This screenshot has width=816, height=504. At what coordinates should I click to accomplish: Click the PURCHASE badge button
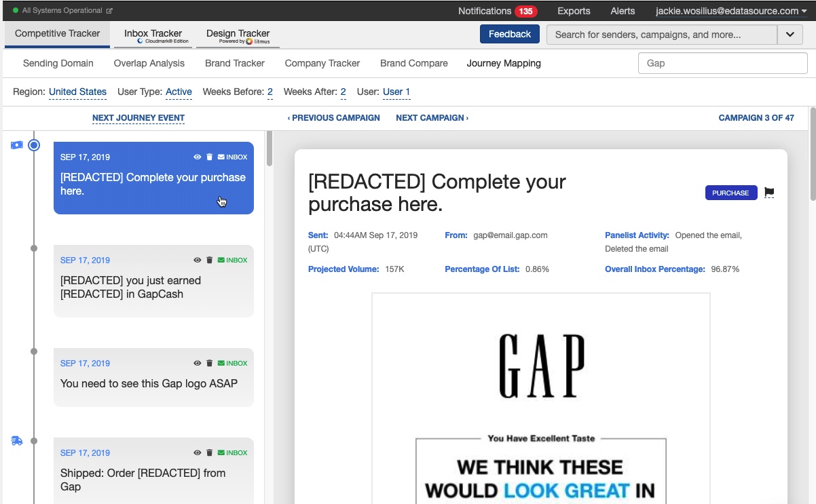[731, 193]
